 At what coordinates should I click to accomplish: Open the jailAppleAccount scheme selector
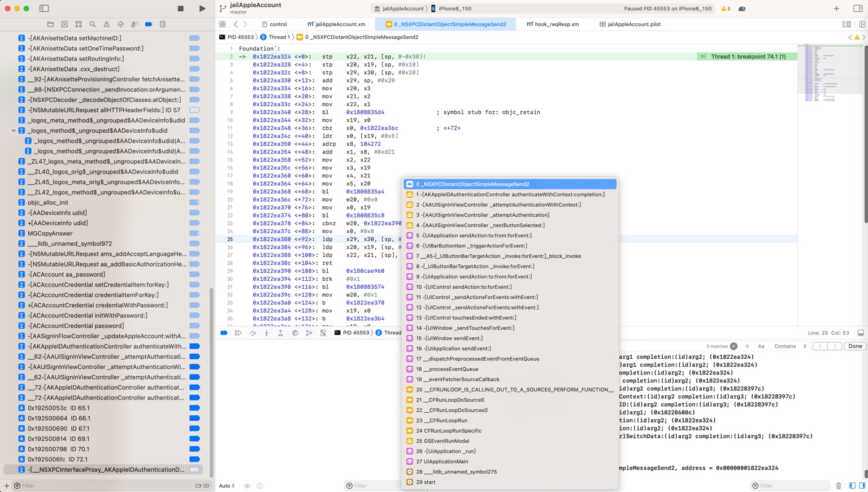point(399,8)
